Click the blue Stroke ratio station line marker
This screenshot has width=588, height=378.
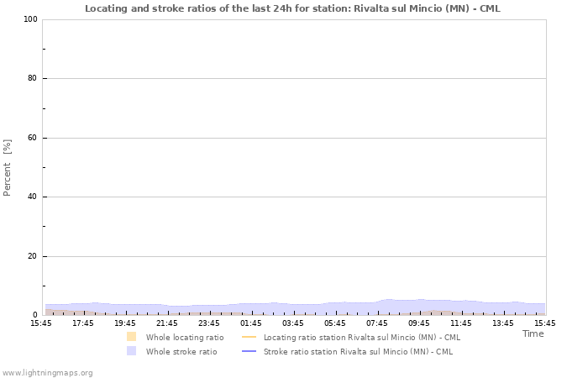tap(249, 351)
